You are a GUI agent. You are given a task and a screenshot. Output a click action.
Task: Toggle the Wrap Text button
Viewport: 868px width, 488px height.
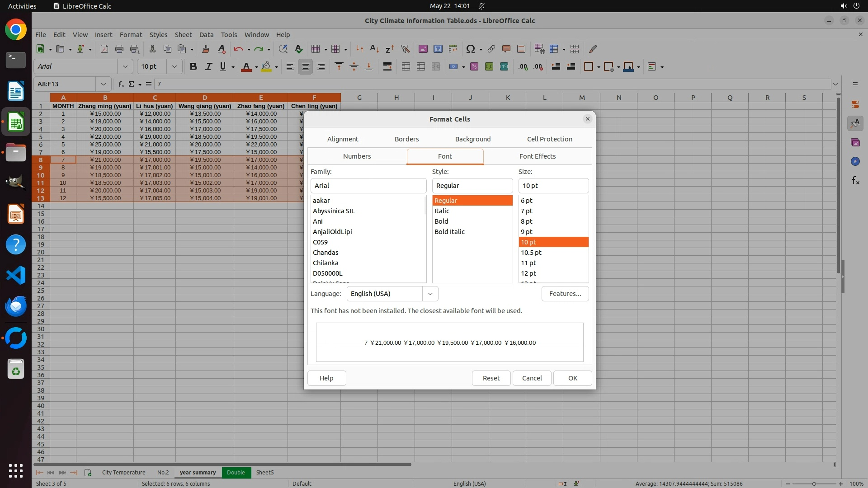[387, 67]
